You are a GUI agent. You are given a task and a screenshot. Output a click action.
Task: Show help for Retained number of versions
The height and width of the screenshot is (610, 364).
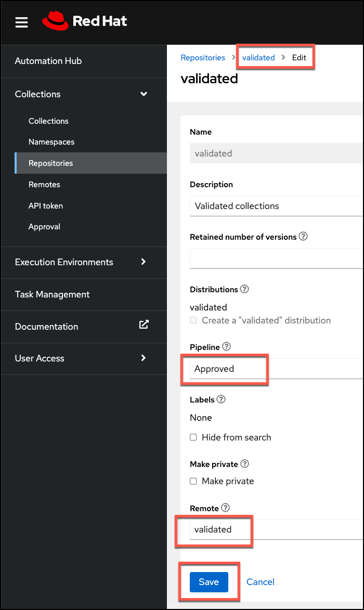click(303, 237)
